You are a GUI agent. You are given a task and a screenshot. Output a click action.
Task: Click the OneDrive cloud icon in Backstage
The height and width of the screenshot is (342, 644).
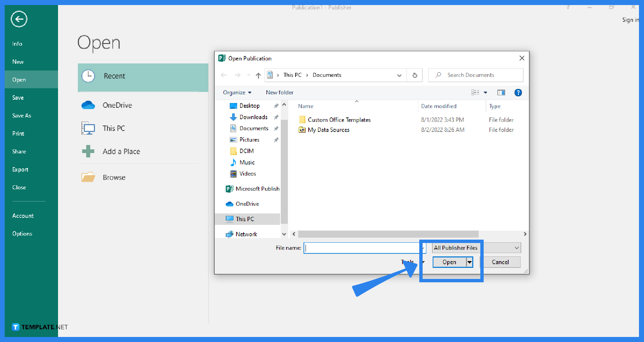[x=88, y=105]
